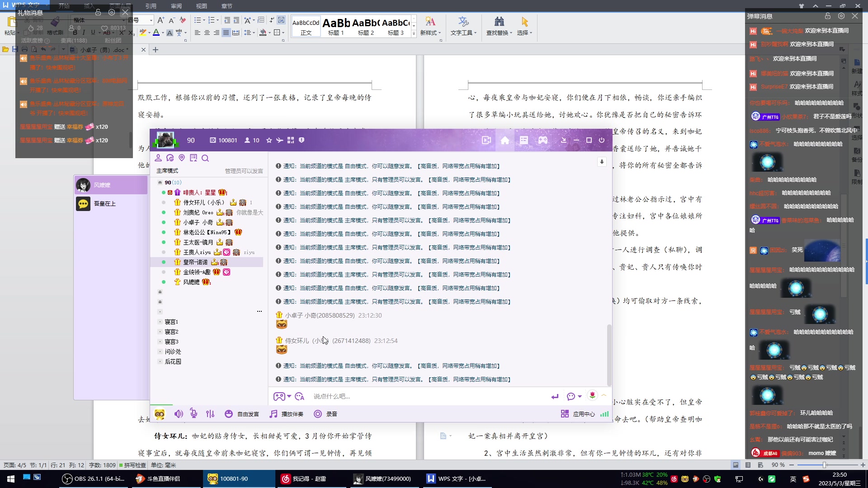Select user 皇帝-诸诸 in the channel list
The height and width of the screenshot is (488, 868).
pos(207,262)
